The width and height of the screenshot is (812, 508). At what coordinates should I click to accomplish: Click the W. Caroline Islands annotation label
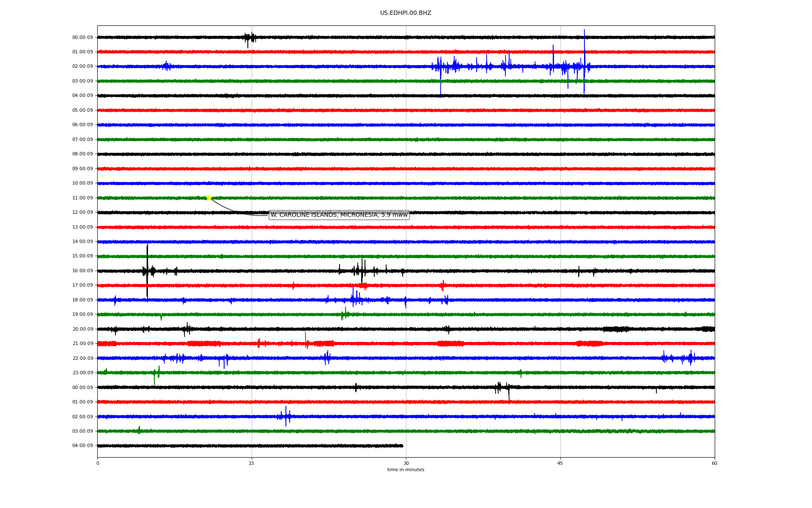(339, 215)
